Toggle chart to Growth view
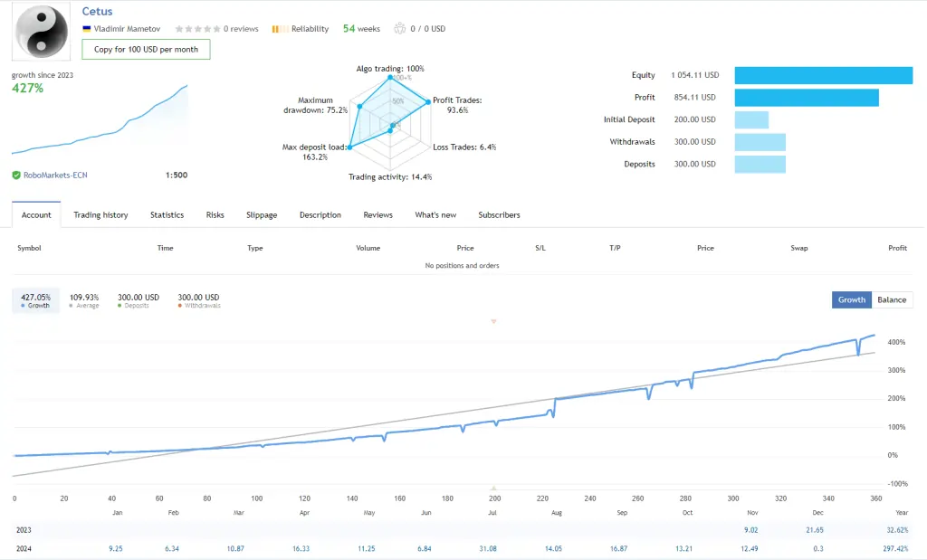Viewport: 927px width, 560px height. (851, 299)
